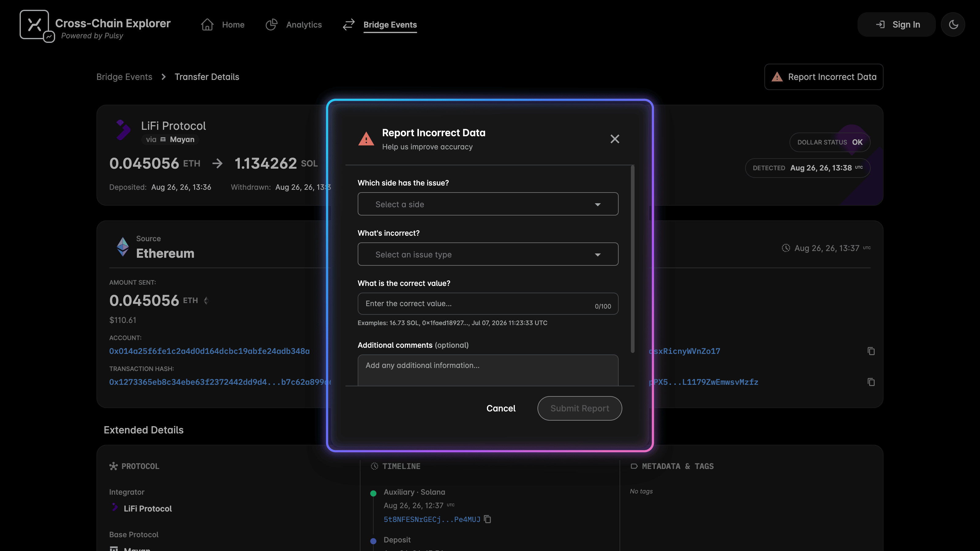The height and width of the screenshot is (551, 980).
Task: Copy the destination account address
Action: click(871, 351)
